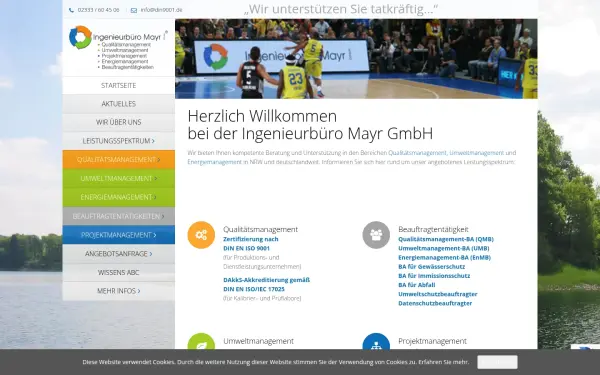The image size is (600, 375).
Task: Click the Herzlich Willkommen headline
Action: [310, 125]
